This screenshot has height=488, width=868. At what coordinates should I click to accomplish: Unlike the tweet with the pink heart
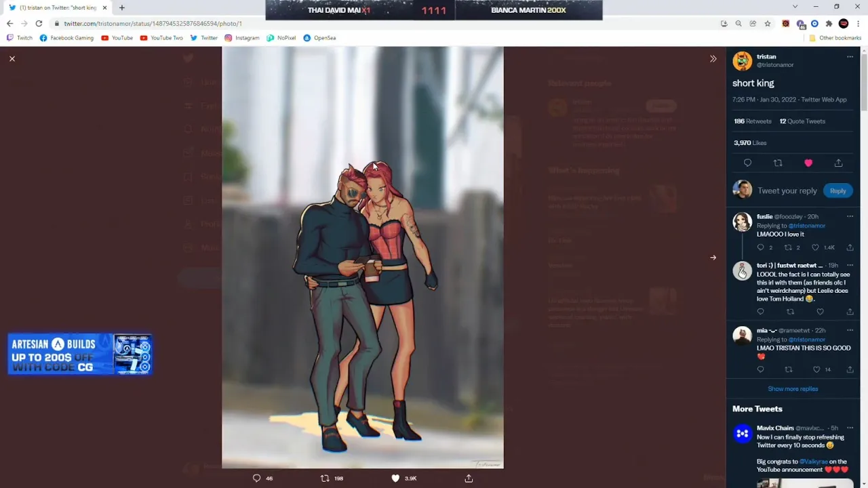coord(808,163)
